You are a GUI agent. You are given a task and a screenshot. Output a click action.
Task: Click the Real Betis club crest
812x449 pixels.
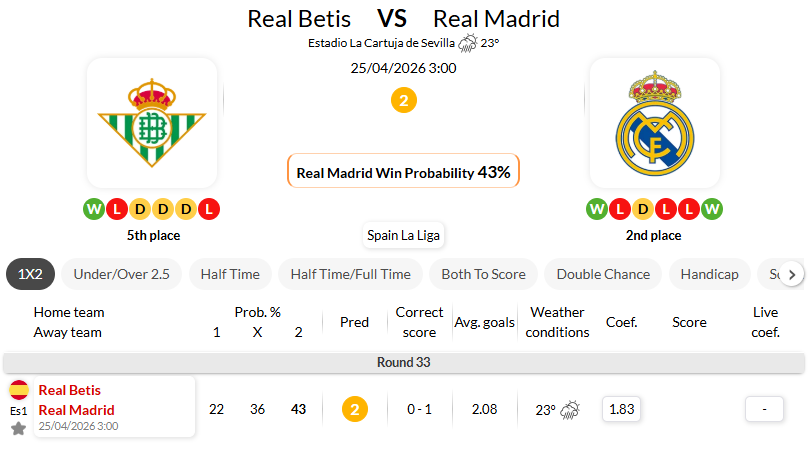(152, 123)
